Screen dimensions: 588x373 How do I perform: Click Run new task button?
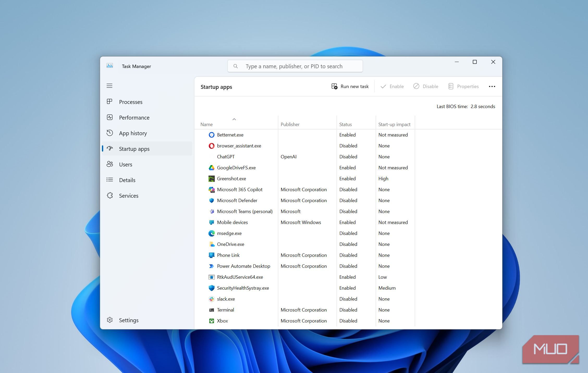pos(350,86)
